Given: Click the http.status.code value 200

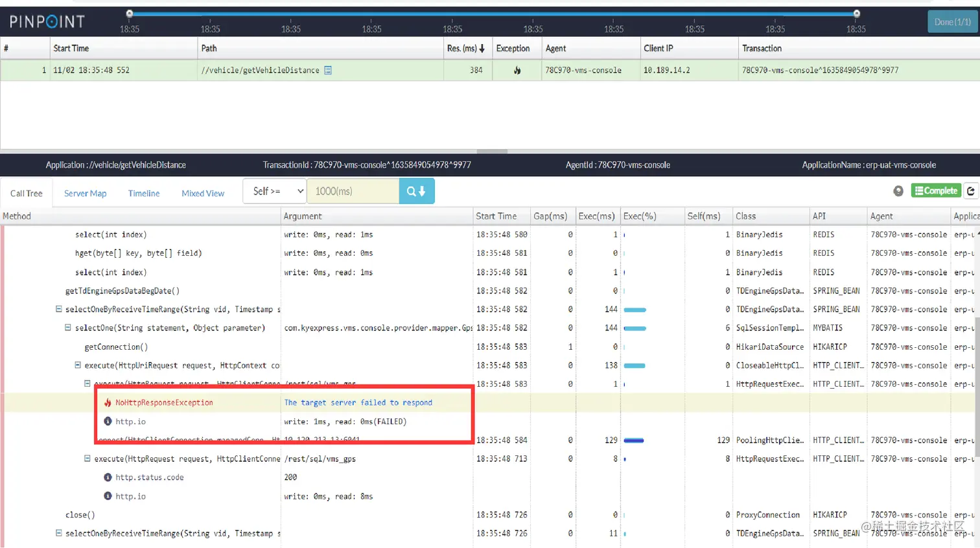Looking at the screenshot, I should [x=290, y=477].
